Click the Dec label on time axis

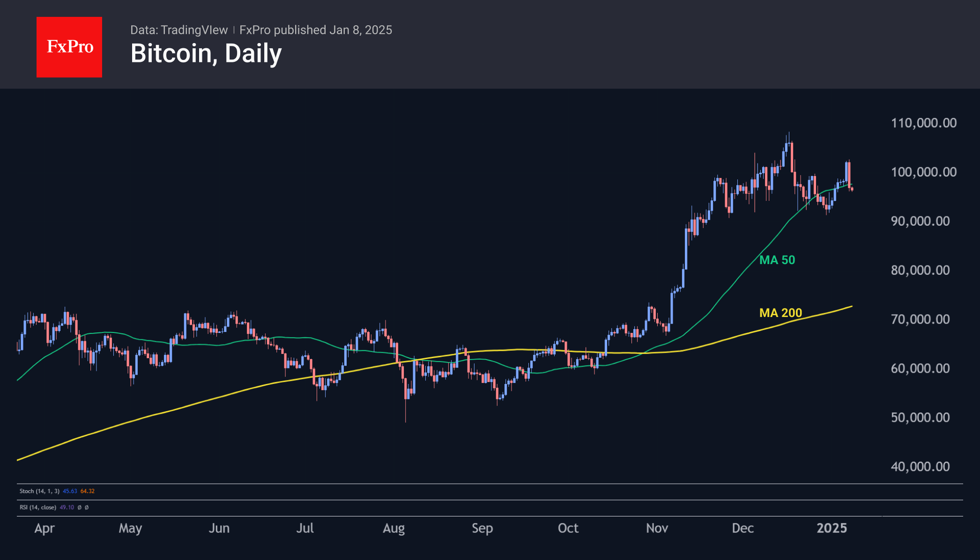pos(742,528)
